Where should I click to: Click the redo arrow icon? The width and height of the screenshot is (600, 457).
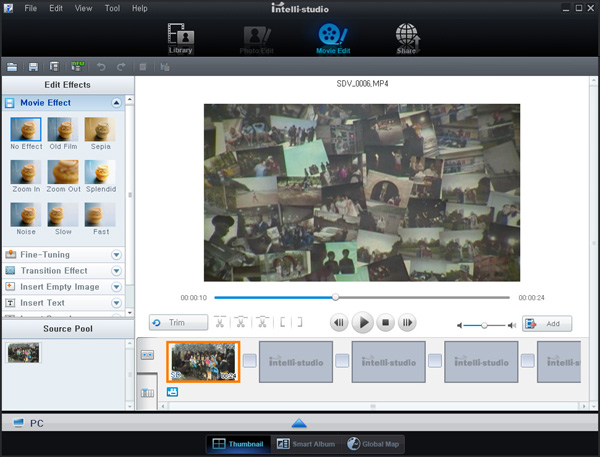(121, 67)
